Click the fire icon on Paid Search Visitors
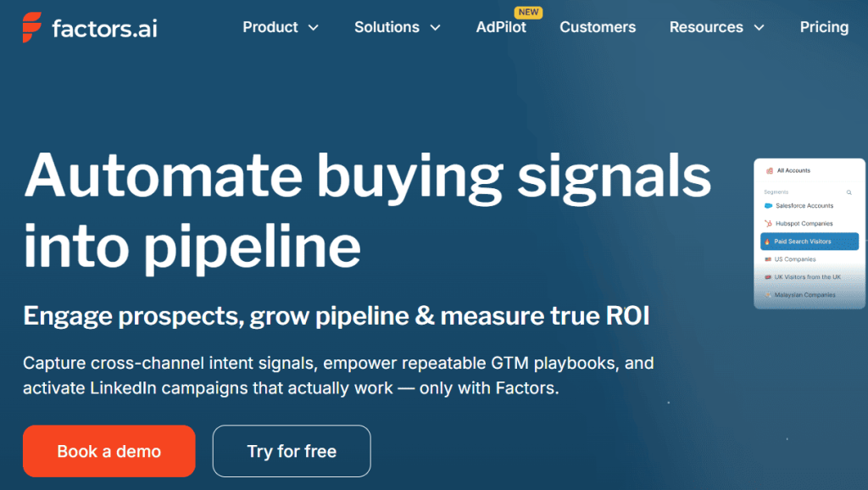 (767, 242)
